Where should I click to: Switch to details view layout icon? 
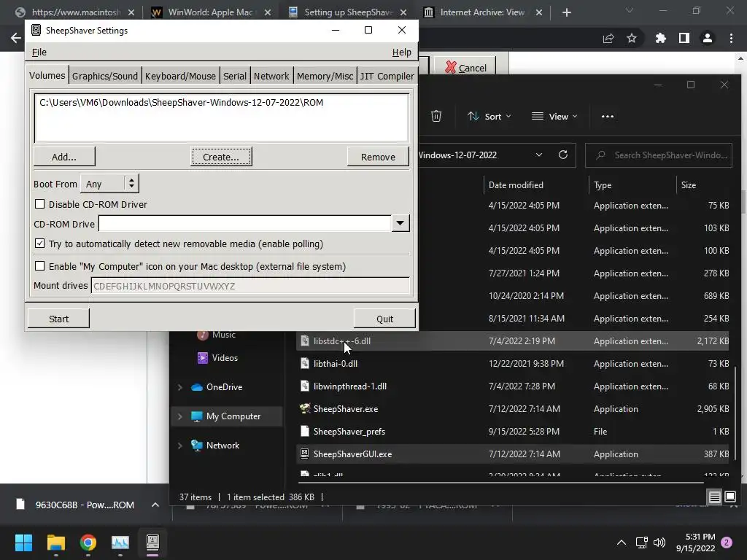715,497
